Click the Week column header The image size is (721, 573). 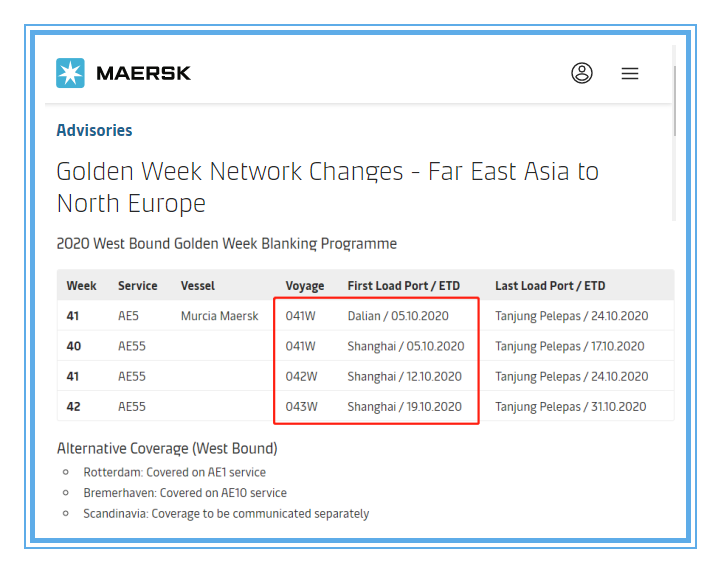click(81, 286)
